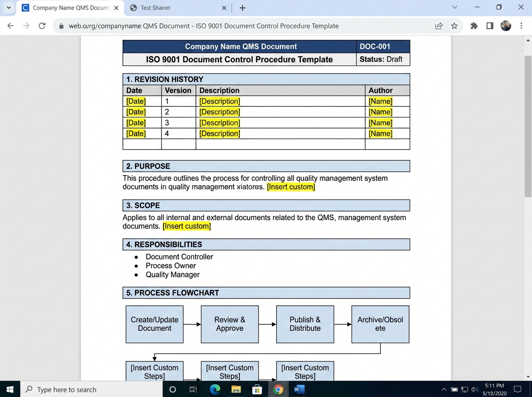
Task: Toggle the browser side panel icon
Action: [490, 26]
